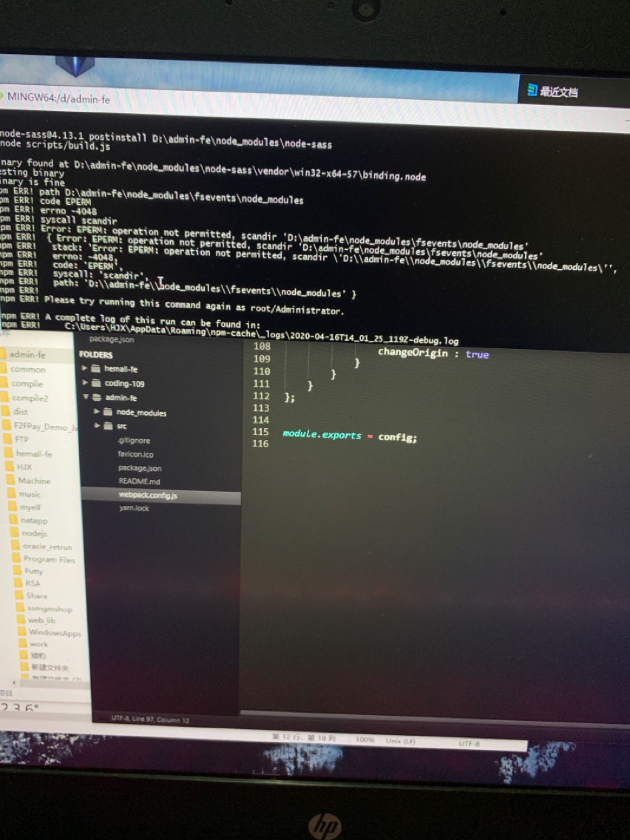This screenshot has height=840, width=630.
Task: Click line number 115 in the gutter
Action: point(260,431)
